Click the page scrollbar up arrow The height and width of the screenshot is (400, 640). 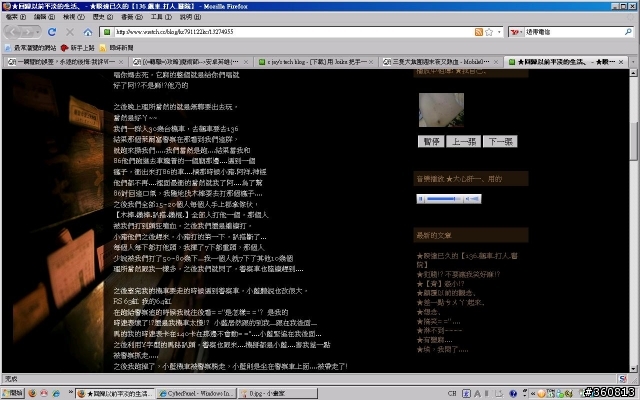[x=633, y=73]
